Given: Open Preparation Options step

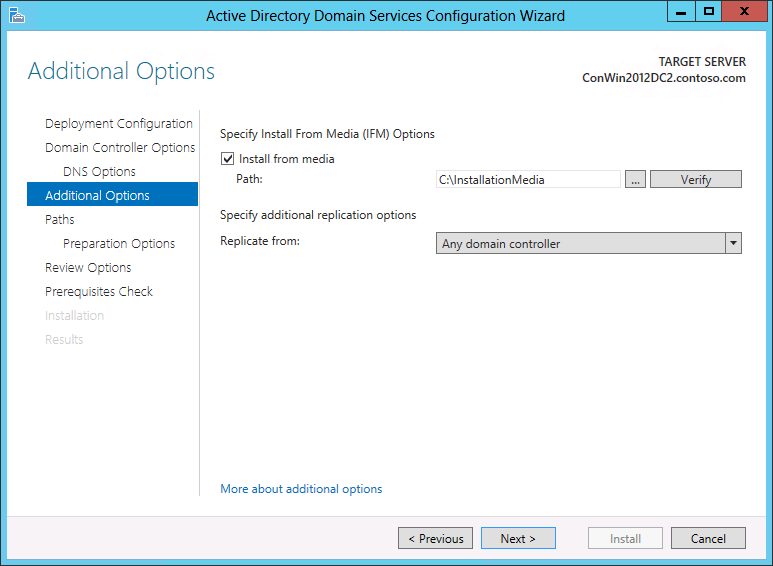Looking at the screenshot, I should pyautogui.click(x=119, y=244).
